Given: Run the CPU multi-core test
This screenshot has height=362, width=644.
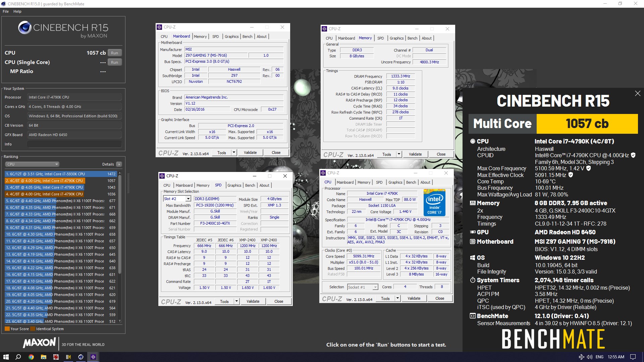Looking at the screenshot, I should coord(114,53).
